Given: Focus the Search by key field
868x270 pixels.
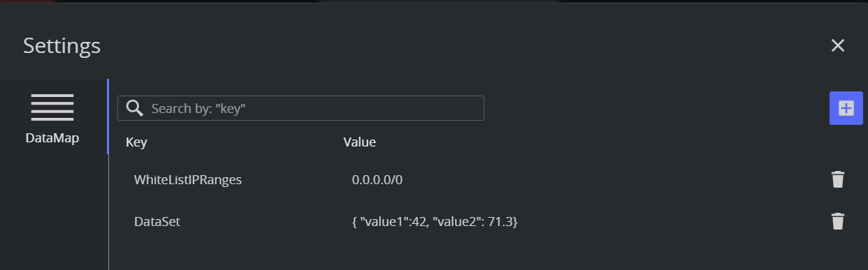Looking at the screenshot, I should (x=301, y=108).
